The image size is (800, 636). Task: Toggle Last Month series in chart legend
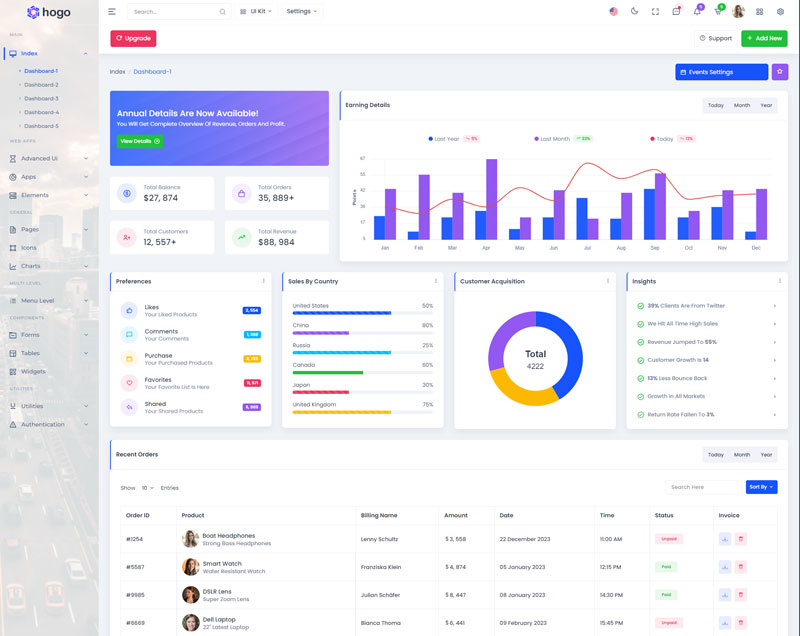pyautogui.click(x=554, y=139)
